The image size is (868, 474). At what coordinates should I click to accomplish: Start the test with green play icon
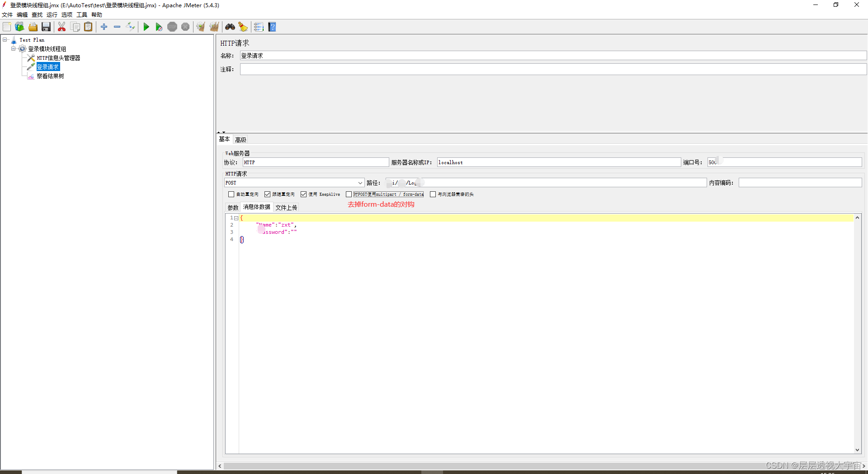click(146, 27)
